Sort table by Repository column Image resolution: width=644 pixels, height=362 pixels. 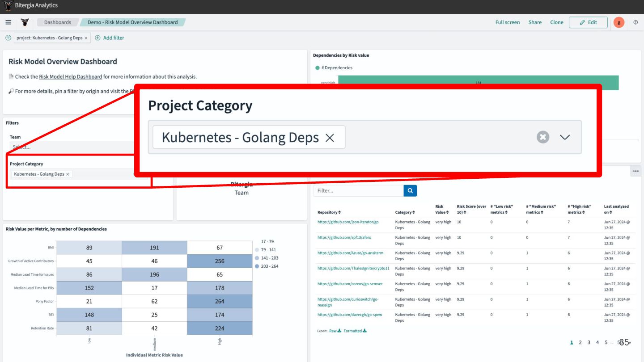tap(329, 212)
